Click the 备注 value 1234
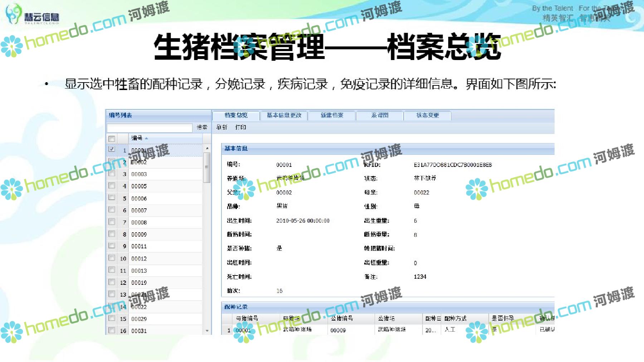Image resolution: width=644 pixels, height=362 pixels. click(420, 277)
